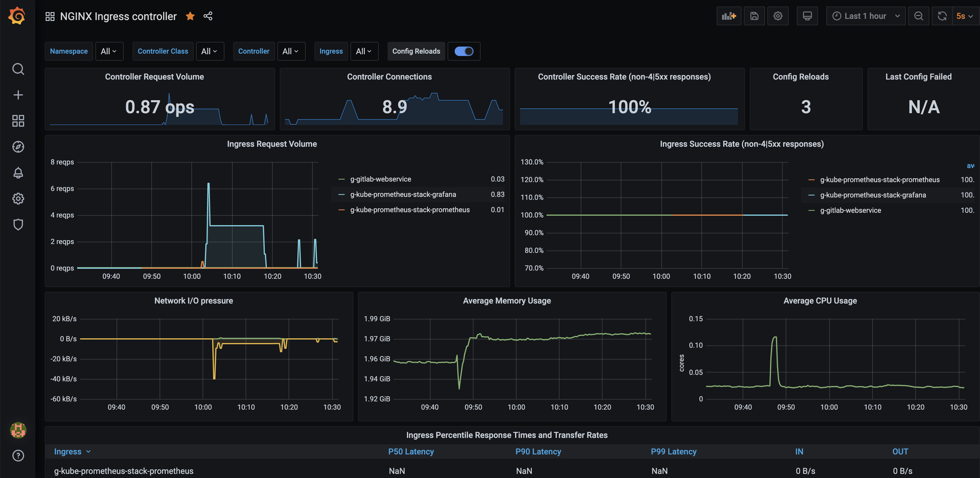Click g-kube-prometheus-stack-prometheus swatch in request legend
This screenshot has width=980, height=478.
pyautogui.click(x=341, y=210)
